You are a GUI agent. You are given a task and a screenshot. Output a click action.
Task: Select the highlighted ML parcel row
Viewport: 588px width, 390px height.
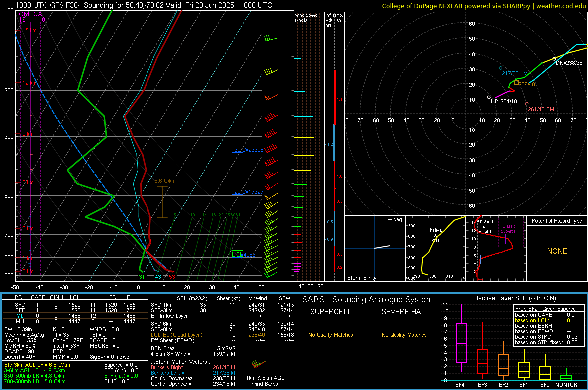click(x=75, y=316)
